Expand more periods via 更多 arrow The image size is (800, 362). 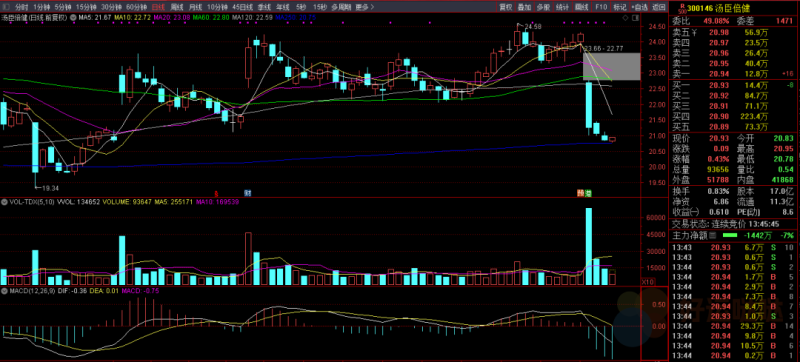(364, 7)
